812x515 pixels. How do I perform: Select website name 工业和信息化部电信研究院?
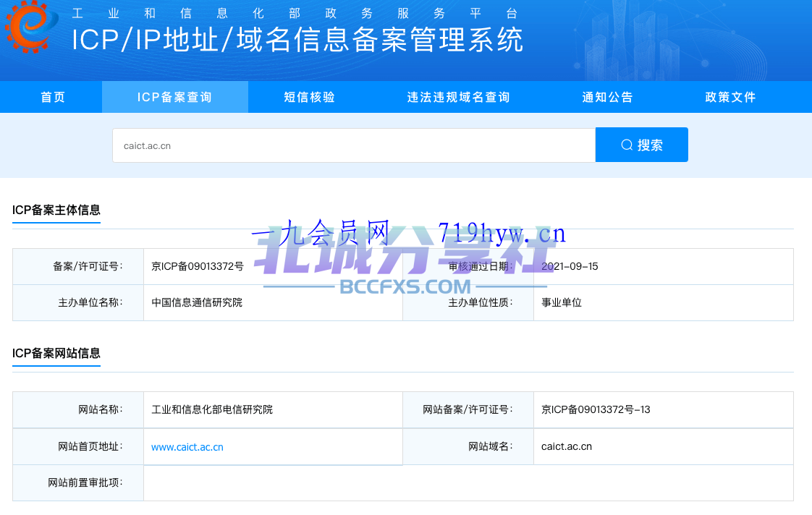(x=212, y=410)
